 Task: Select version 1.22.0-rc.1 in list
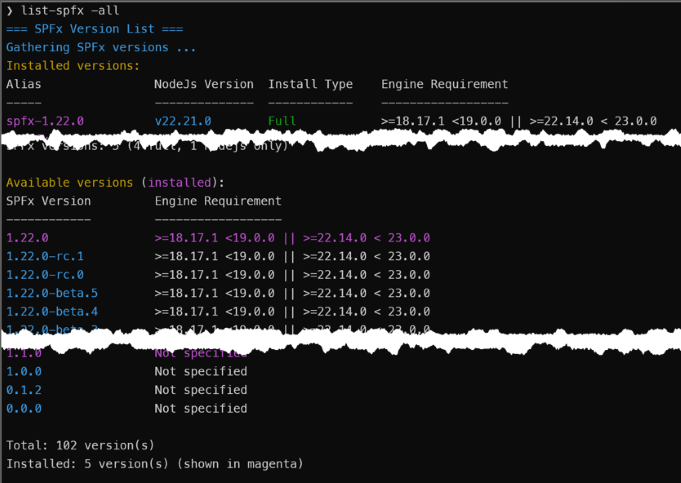[x=45, y=256]
